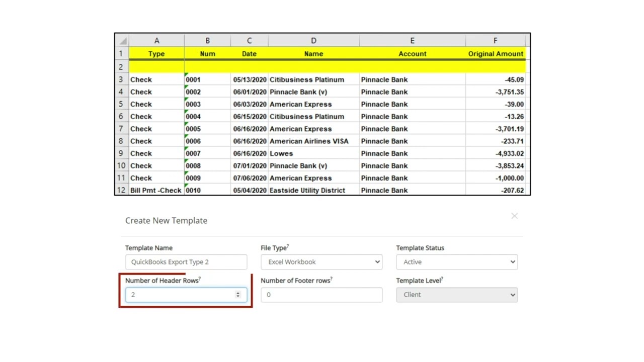Image resolution: width=644 pixels, height=362 pixels.
Task: Select column A header in spreadsheet
Action: (156, 41)
